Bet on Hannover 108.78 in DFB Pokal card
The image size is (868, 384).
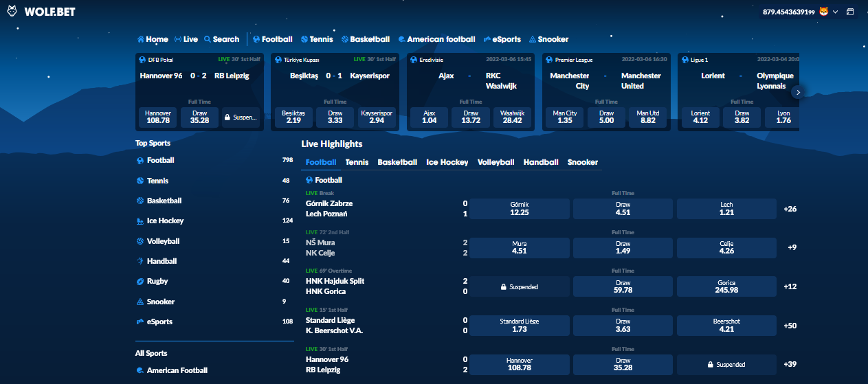(158, 117)
